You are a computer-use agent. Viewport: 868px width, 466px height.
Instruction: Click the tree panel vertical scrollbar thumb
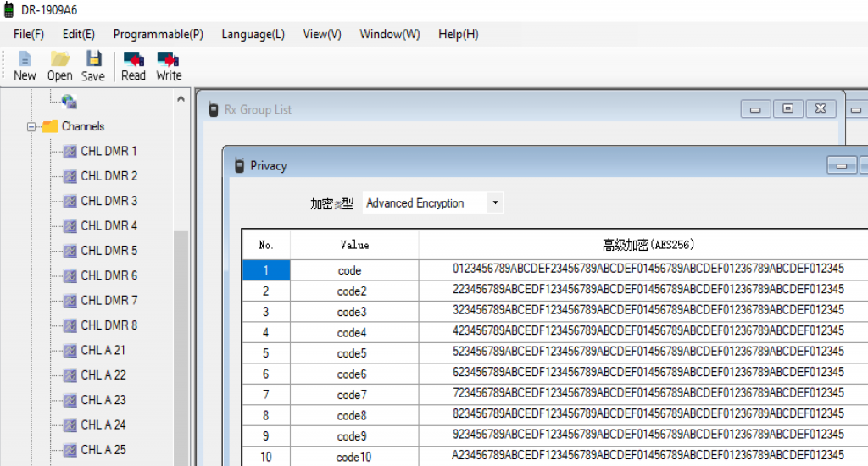coord(181,347)
